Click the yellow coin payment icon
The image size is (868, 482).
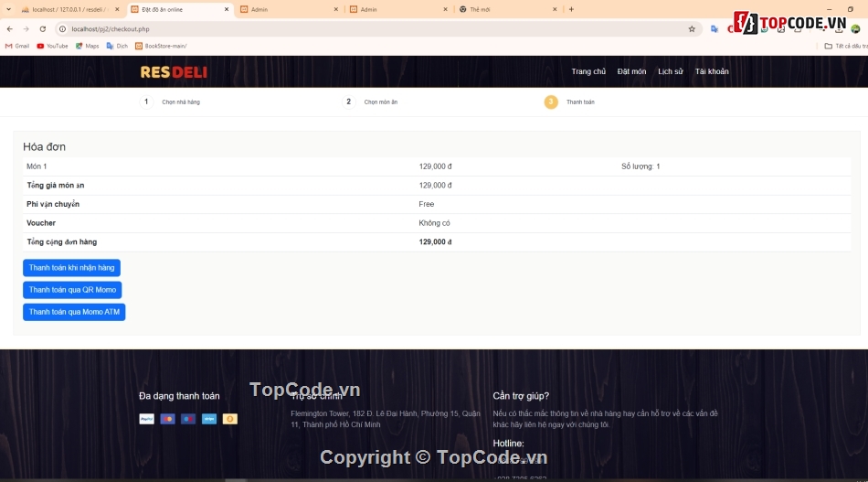229,419
